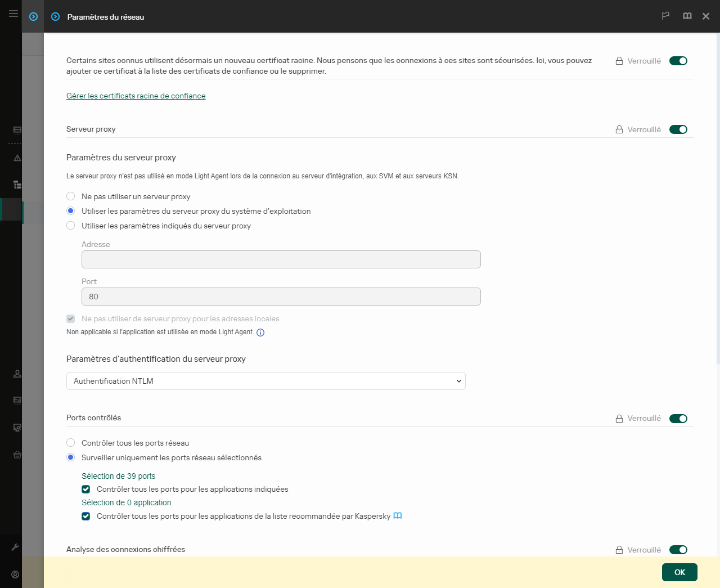Open the users sidebar icon
The image size is (720, 588).
point(16,373)
